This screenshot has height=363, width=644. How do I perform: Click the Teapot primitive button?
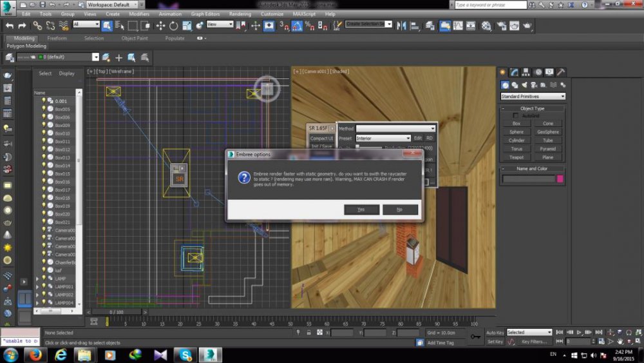(516, 157)
